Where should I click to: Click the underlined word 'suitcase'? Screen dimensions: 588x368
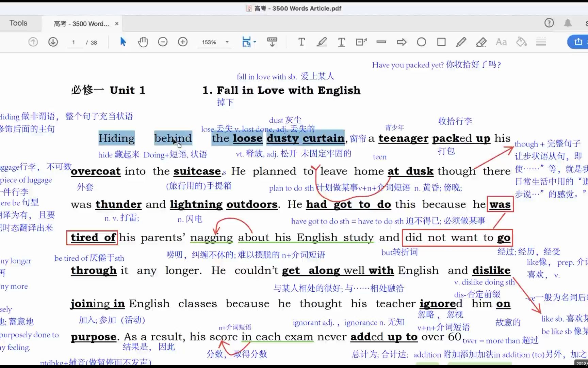(197, 171)
